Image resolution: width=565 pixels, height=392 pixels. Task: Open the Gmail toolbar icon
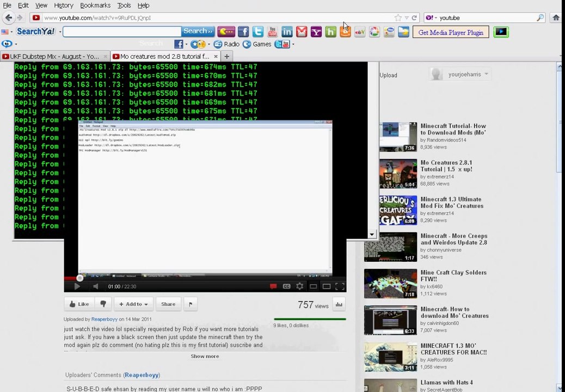(x=302, y=32)
